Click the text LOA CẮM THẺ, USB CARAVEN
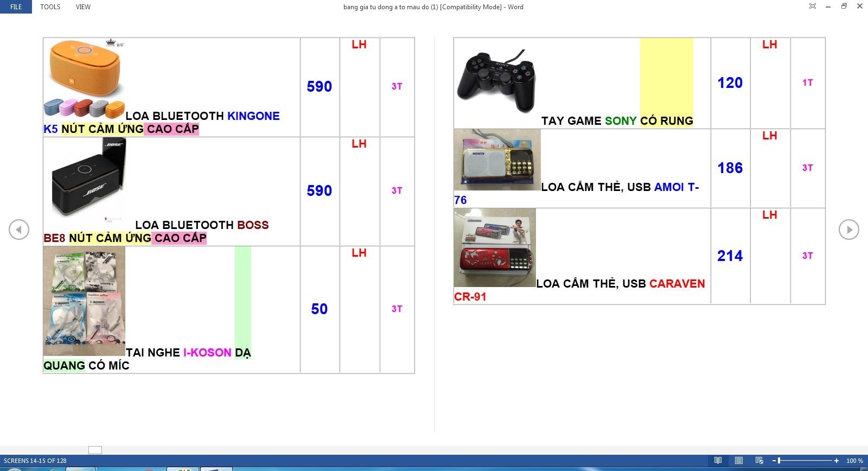Image resolution: width=868 pixels, height=471 pixels. point(621,283)
